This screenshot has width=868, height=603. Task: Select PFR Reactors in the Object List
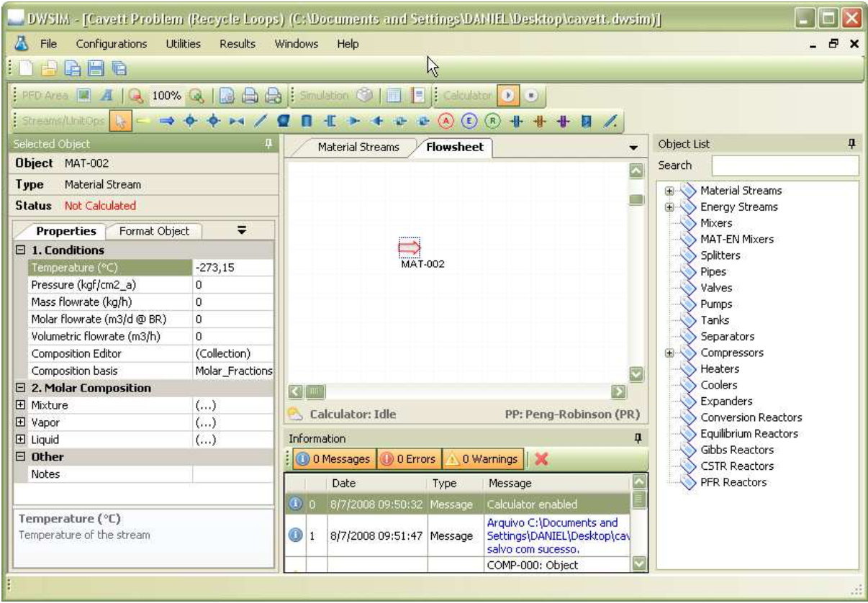click(x=733, y=482)
